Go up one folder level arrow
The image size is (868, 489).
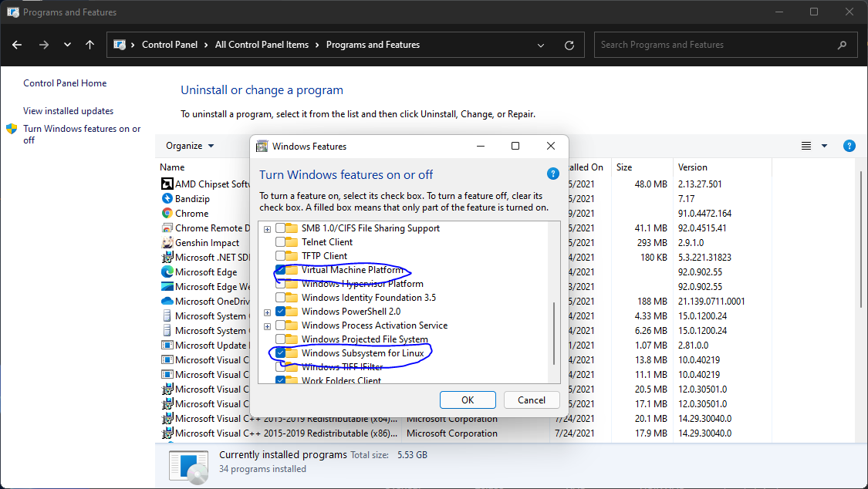pos(90,45)
